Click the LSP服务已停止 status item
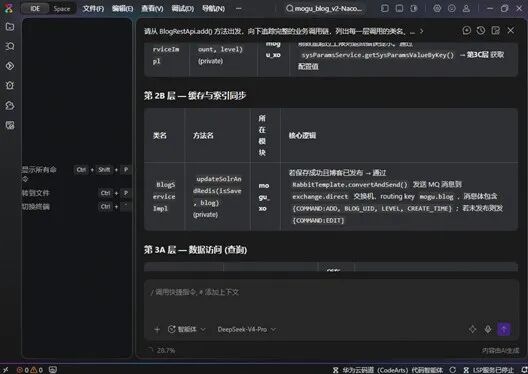The height and width of the screenshot is (374, 528). [x=489, y=370]
